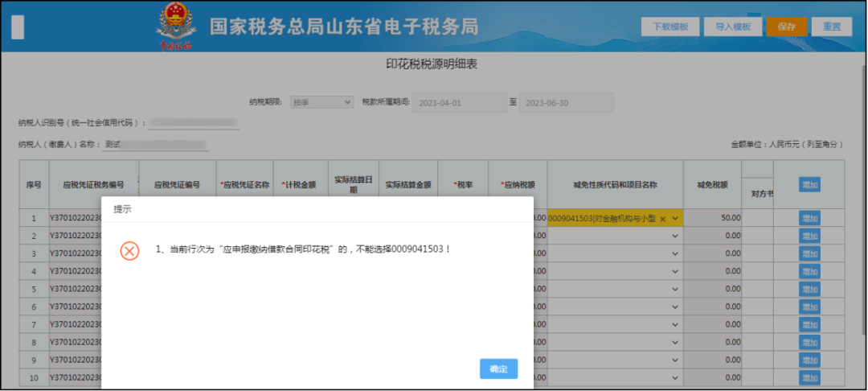
Task: Click the 应税凭证名称 column header
Action: click(x=244, y=185)
